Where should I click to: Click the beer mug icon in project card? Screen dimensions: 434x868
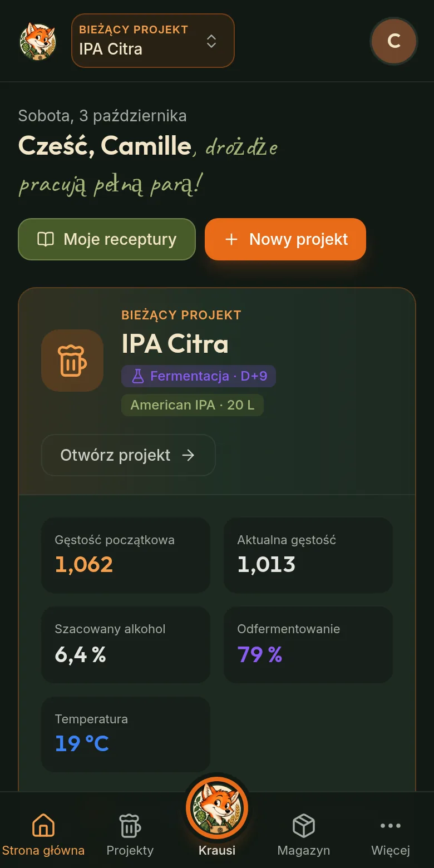72,361
